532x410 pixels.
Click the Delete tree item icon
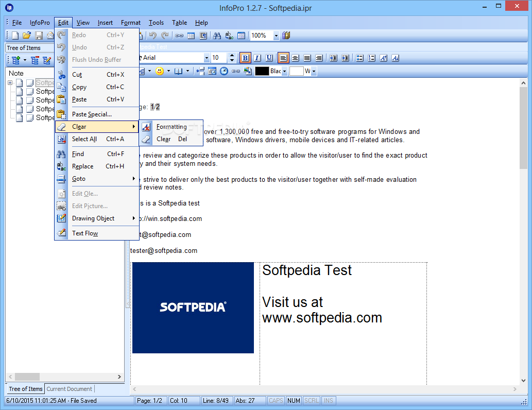(35, 60)
